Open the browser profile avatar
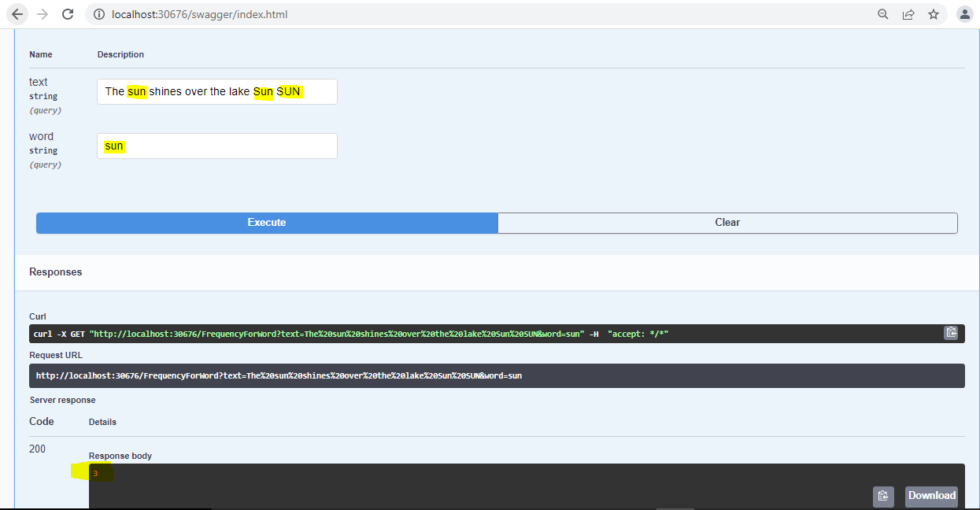The height and width of the screenshot is (510, 980). coord(964,14)
